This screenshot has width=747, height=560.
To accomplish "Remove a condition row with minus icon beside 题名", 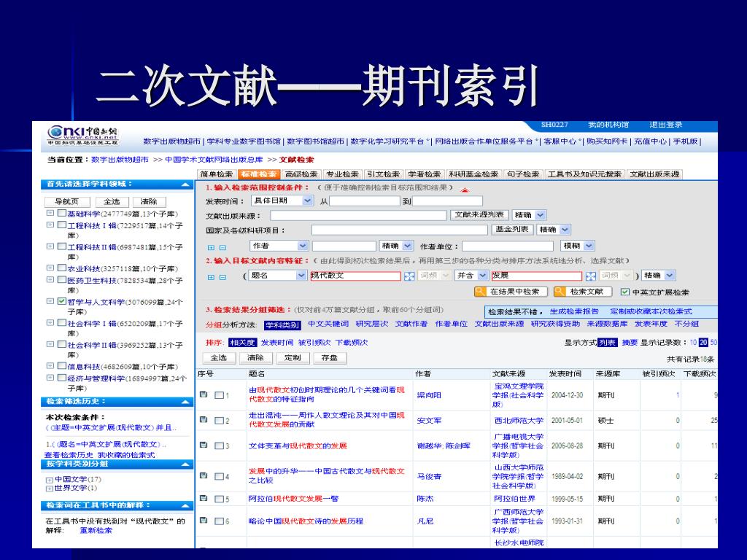I will (x=222, y=277).
